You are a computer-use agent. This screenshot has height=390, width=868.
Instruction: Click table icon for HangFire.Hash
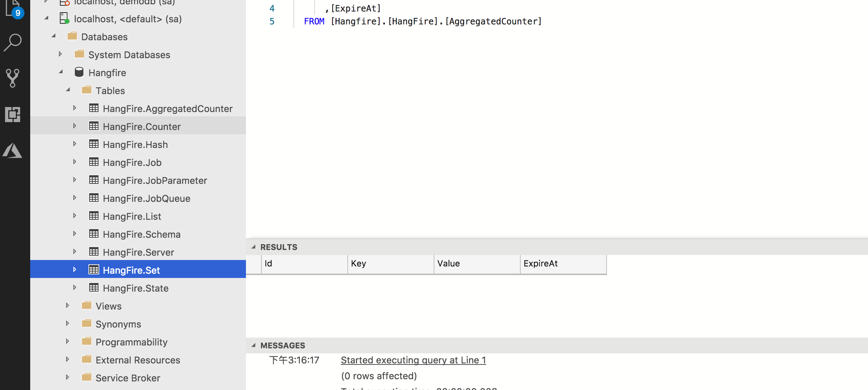[94, 144]
